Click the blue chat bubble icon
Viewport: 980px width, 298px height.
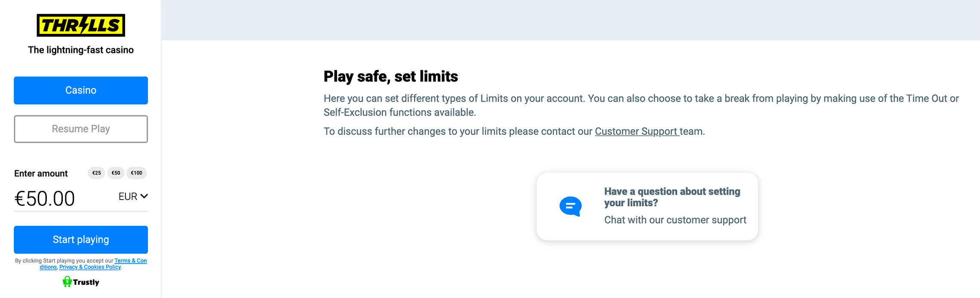pyautogui.click(x=570, y=206)
